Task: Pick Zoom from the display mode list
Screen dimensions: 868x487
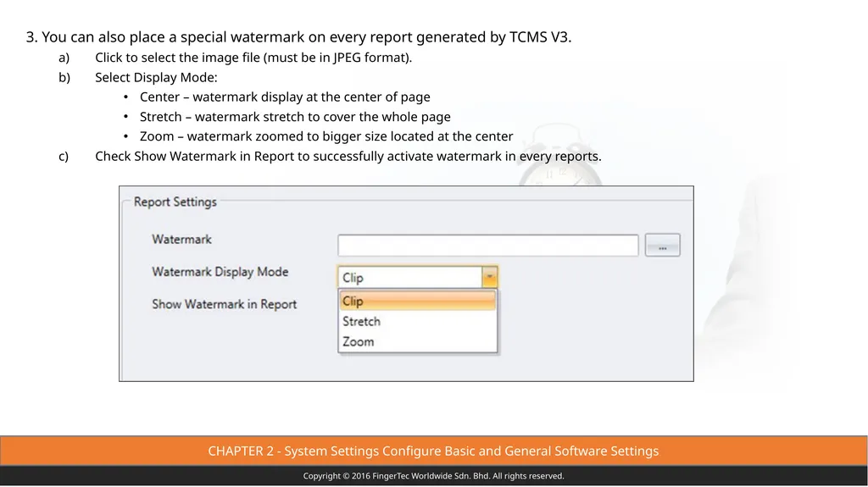Action: pos(417,342)
